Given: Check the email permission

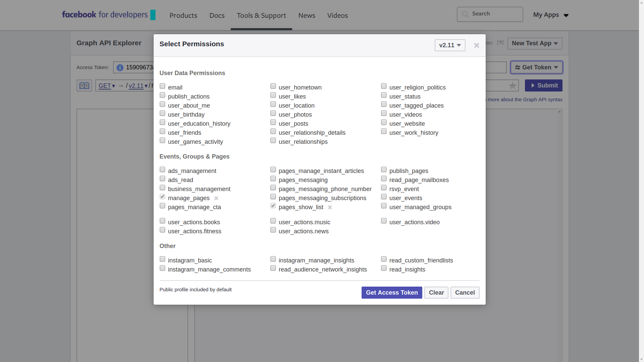Looking at the screenshot, I should [162, 86].
